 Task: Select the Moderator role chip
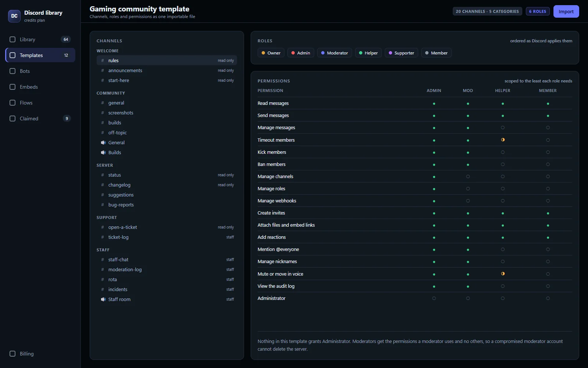(x=334, y=53)
